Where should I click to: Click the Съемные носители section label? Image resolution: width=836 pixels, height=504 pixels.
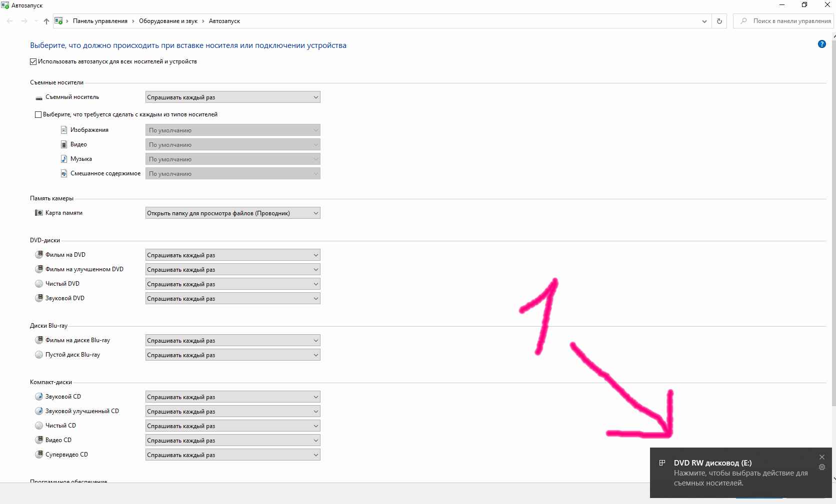pyautogui.click(x=56, y=82)
